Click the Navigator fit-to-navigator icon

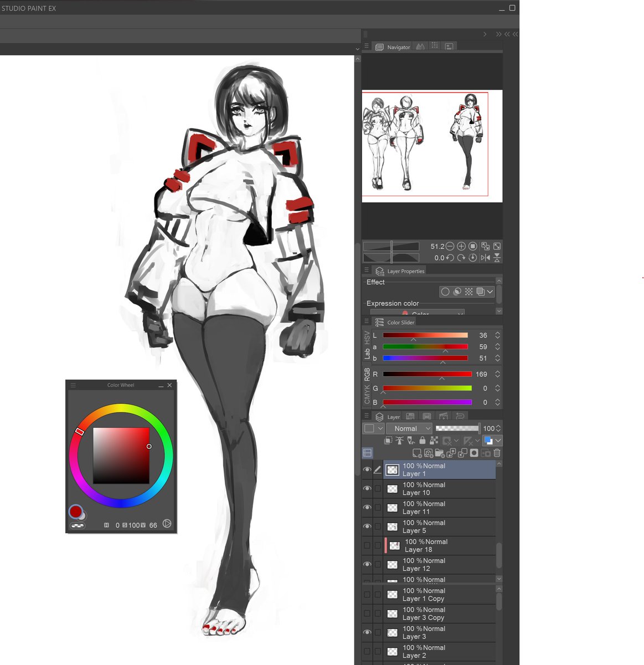[485, 247]
